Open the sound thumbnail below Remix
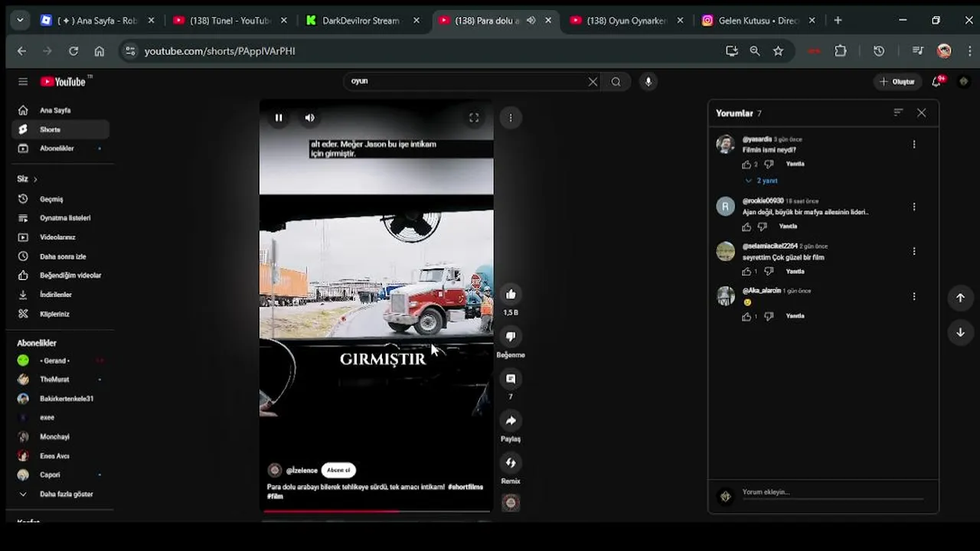Screen dimensions: 980x551 coord(511,503)
